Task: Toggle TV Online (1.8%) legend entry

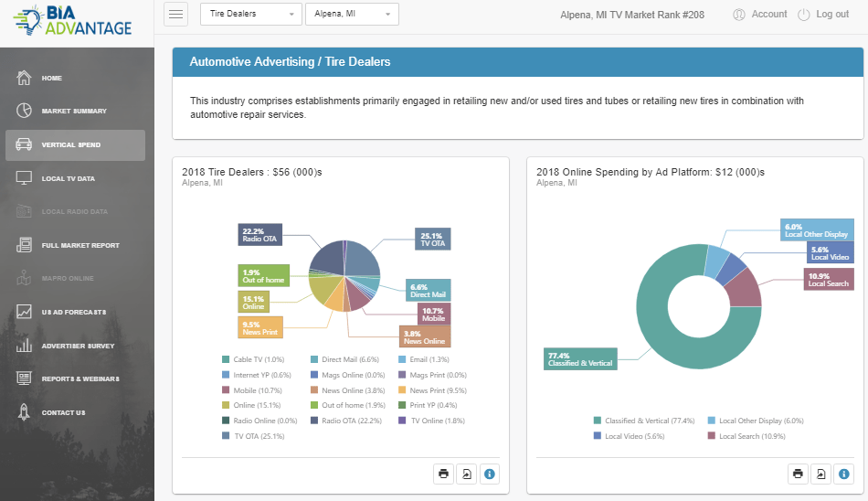Action: [432, 421]
